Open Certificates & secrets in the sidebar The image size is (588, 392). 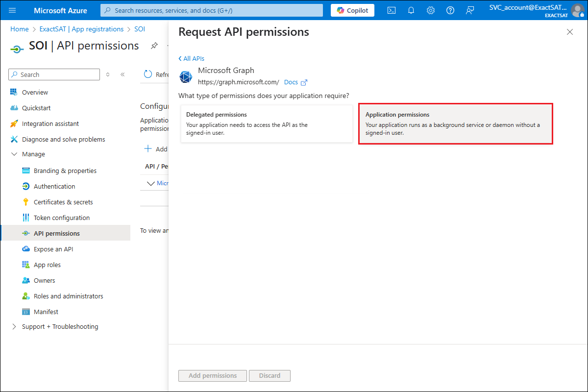point(63,202)
